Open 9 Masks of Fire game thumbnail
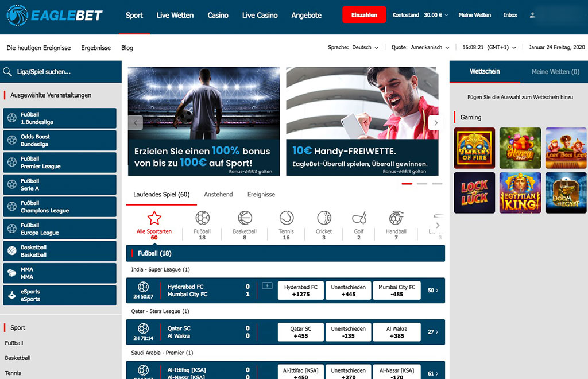This screenshot has height=379, width=588. click(474, 148)
